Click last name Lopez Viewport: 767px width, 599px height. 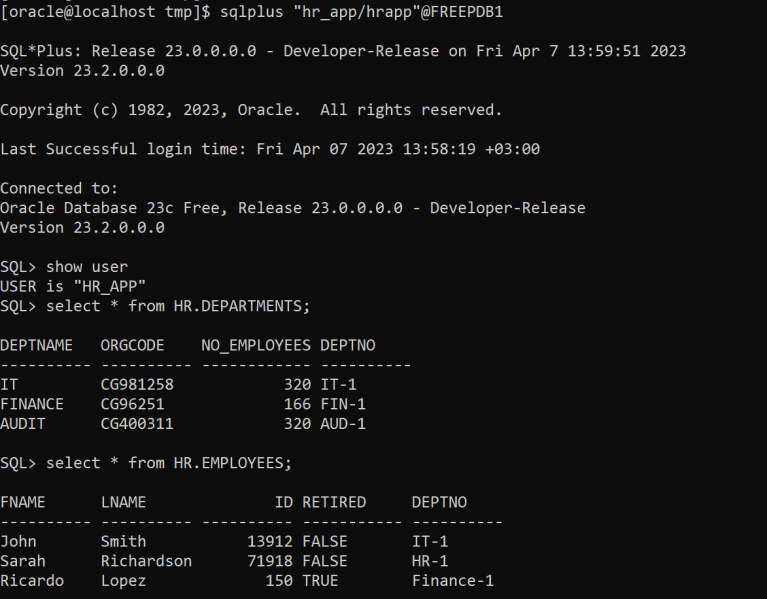[123, 580]
